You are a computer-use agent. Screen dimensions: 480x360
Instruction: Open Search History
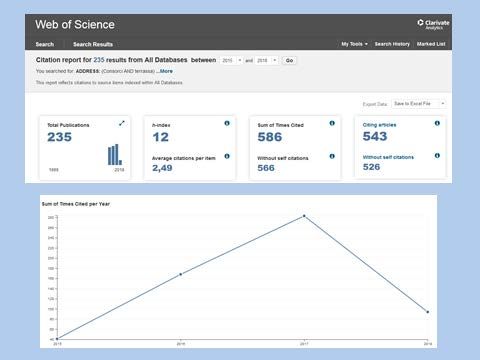pos(392,44)
